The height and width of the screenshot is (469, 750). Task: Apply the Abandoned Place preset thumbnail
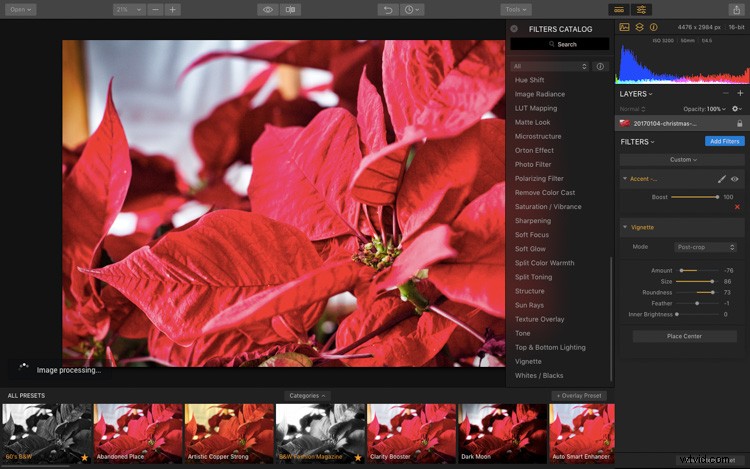pos(138,433)
